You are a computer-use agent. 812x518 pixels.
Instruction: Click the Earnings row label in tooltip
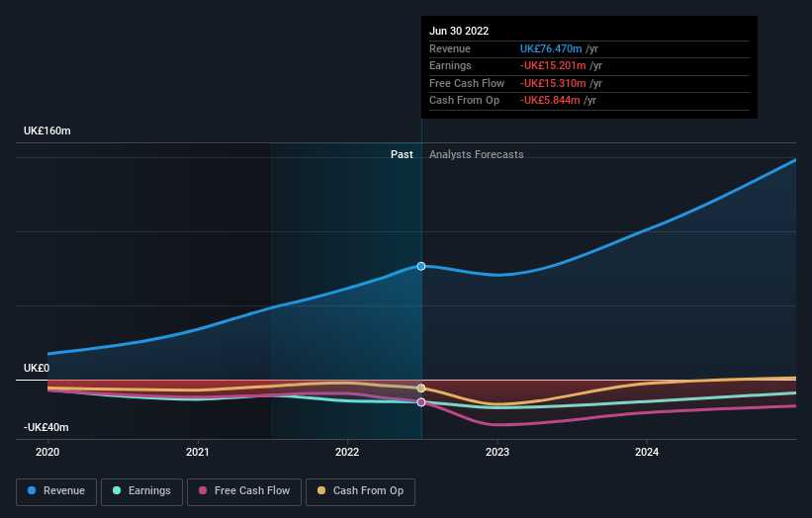(x=450, y=65)
